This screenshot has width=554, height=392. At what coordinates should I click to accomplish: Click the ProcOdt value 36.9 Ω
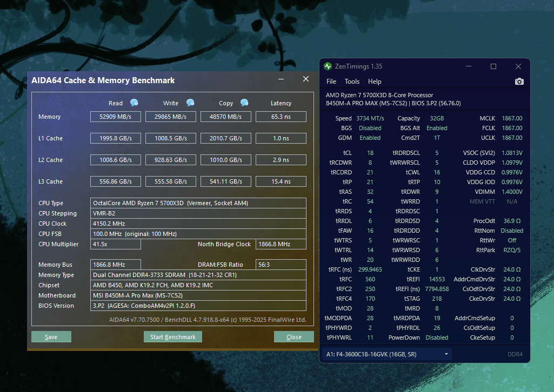click(x=512, y=221)
